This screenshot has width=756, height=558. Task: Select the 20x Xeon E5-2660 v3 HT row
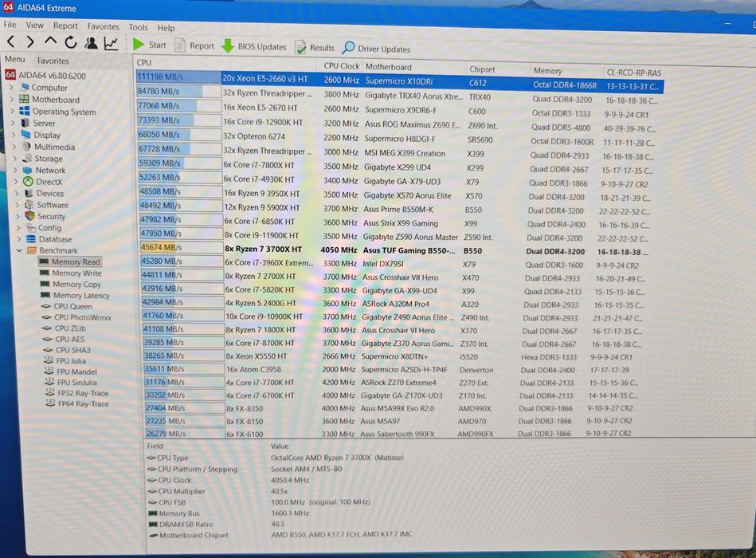(x=400, y=81)
